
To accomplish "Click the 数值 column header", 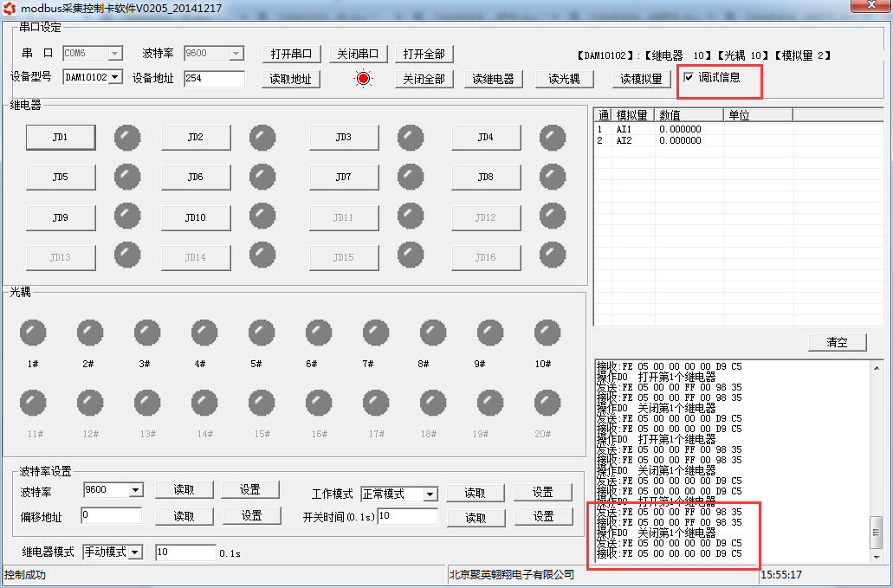I will (689, 114).
